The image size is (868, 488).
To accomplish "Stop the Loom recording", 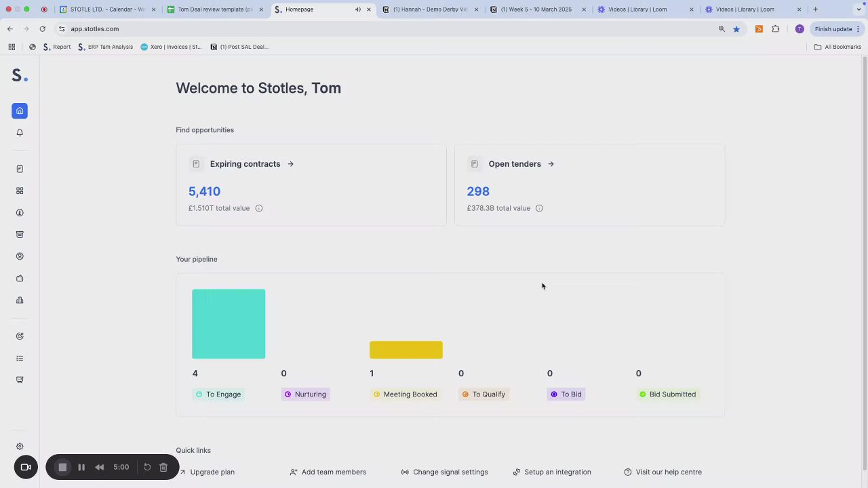I will pyautogui.click(x=62, y=467).
